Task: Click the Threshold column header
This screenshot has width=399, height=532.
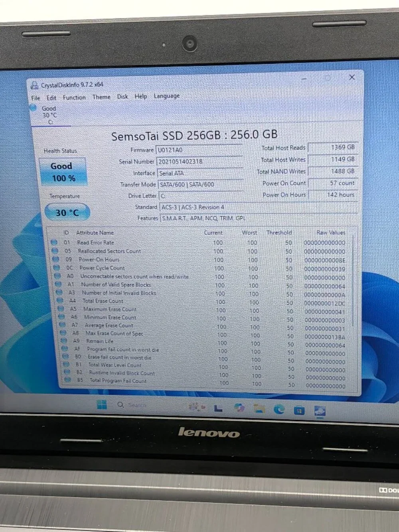Action: (x=279, y=232)
